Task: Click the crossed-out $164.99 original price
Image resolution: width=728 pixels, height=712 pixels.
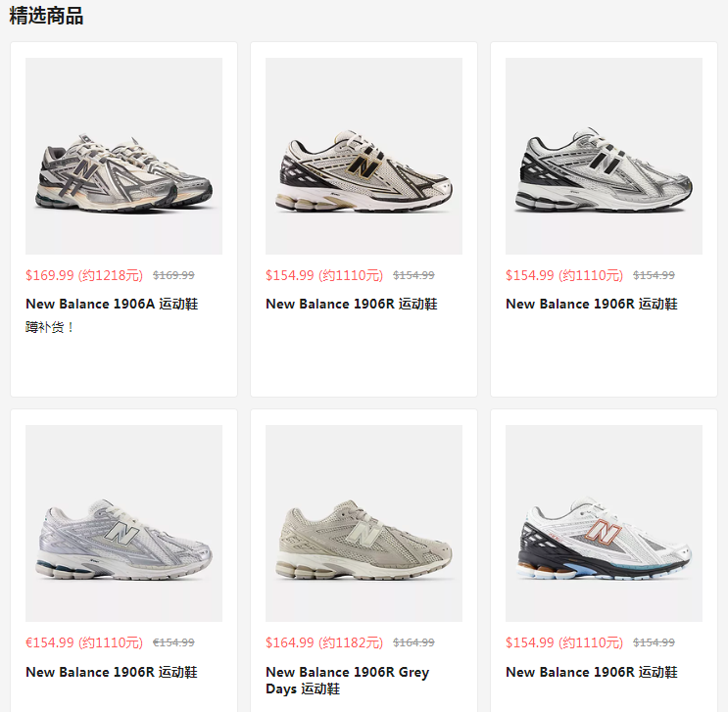Action: [x=413, y=642]
